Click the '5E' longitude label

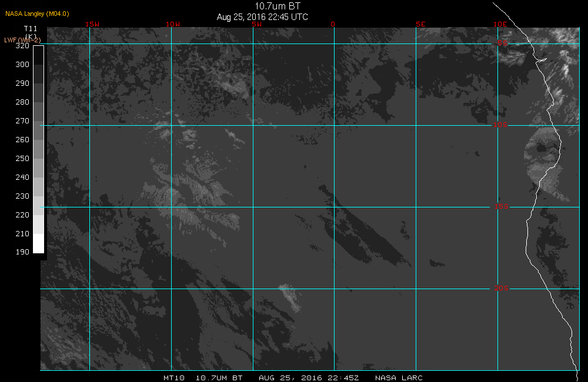[x=421, y=24]
